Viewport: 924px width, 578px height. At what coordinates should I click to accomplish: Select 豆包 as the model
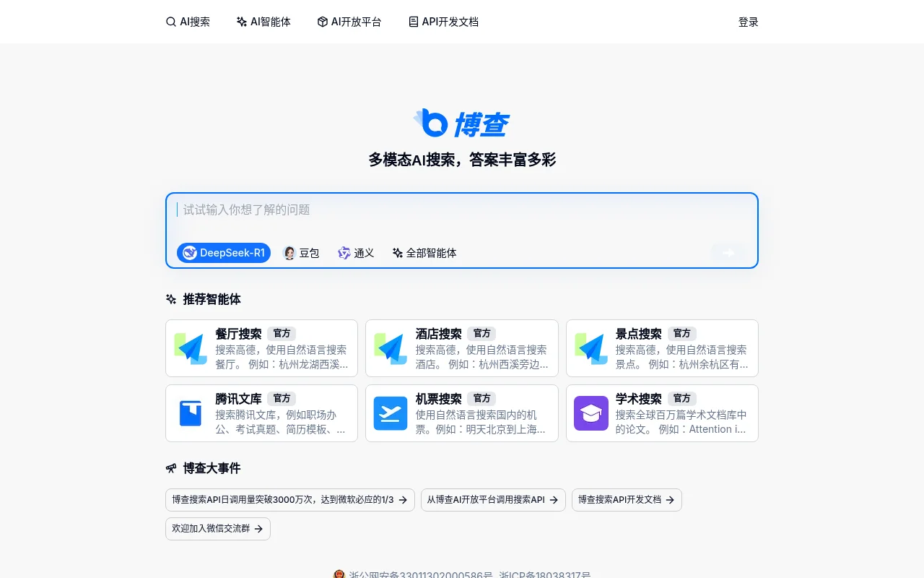(x=301, y=253)
